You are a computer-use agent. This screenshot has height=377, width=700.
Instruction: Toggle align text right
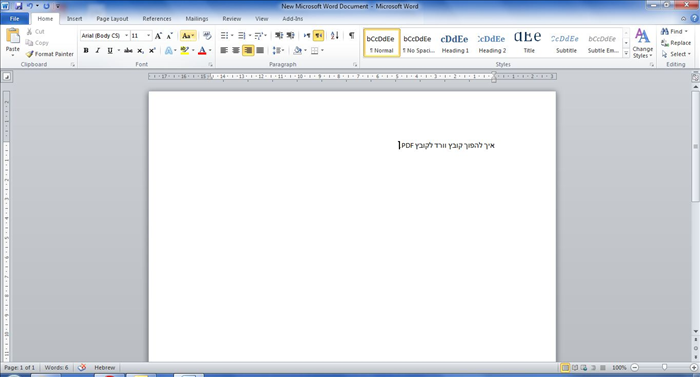point(248,50)
